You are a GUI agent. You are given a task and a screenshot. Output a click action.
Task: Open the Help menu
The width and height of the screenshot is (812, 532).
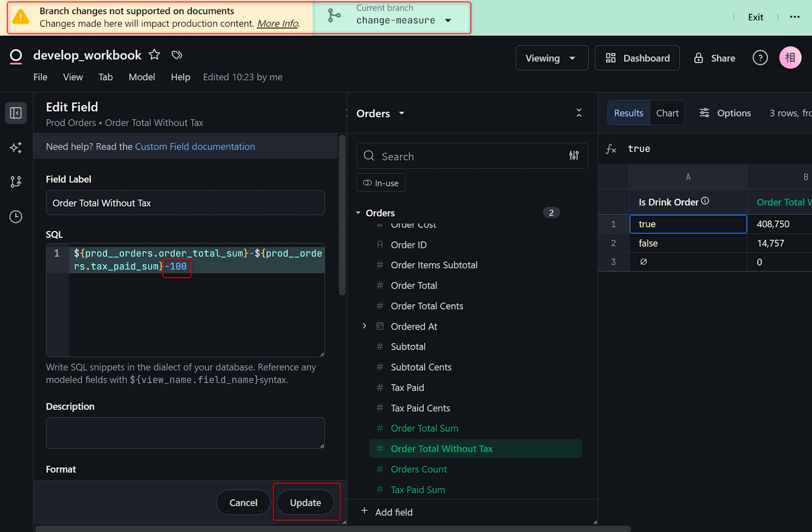pos(181,77)
